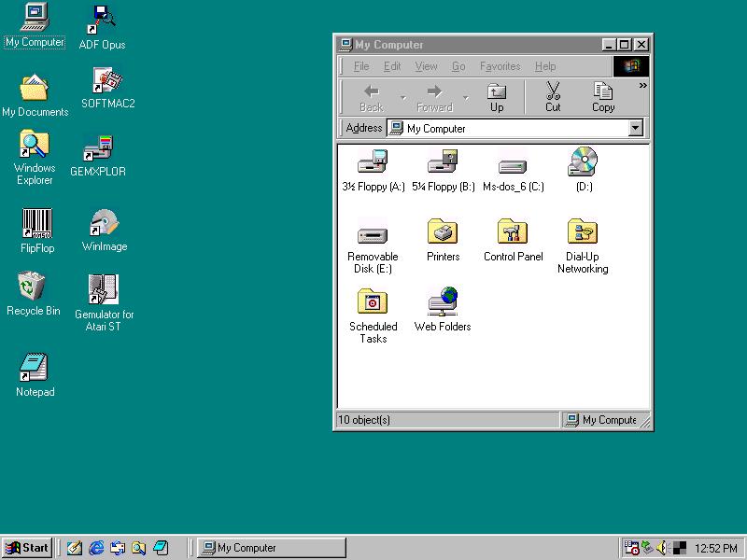
Task: Select the (D:) CD-ROM drive icon
Action: coord(583,161)
